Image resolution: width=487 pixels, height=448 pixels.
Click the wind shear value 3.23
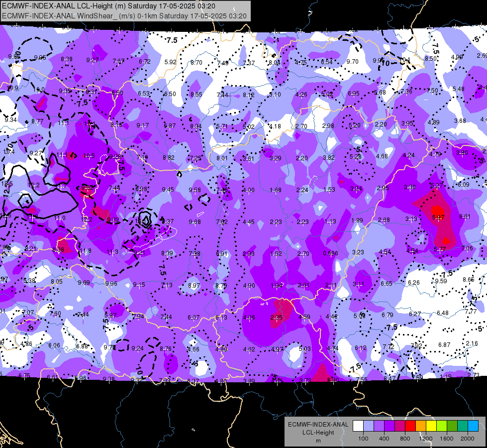tap(358, 252)
